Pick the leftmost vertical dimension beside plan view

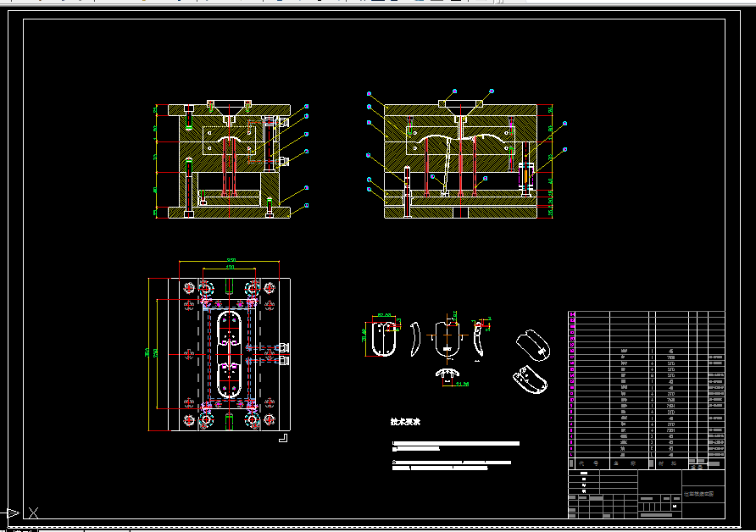point(147,353)
